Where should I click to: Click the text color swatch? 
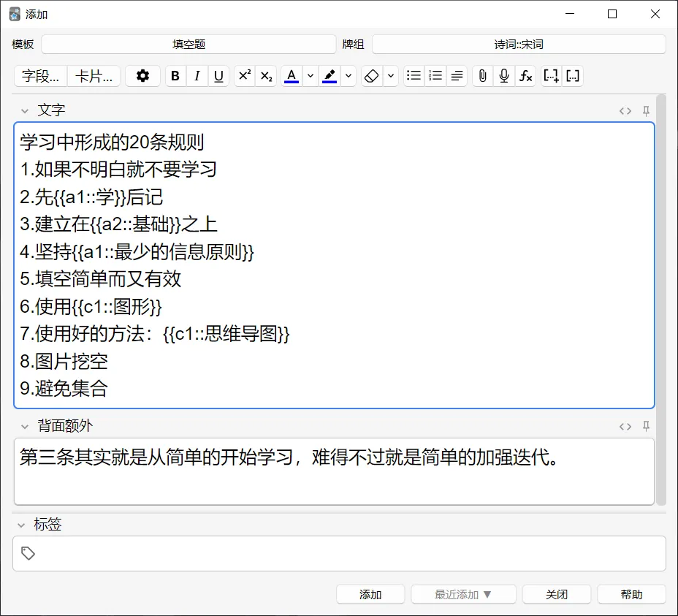coord(292,75)
